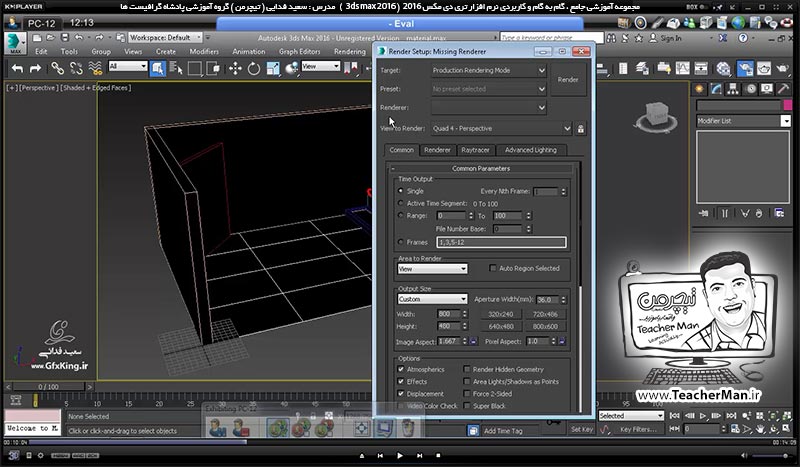Open the Modifiers menu
Viewport: 800px width, 467px height.
(204, 52)
